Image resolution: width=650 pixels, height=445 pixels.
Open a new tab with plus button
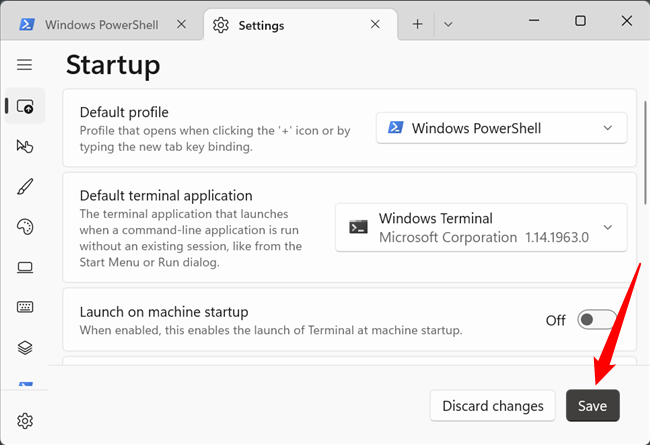pos(417,24)
